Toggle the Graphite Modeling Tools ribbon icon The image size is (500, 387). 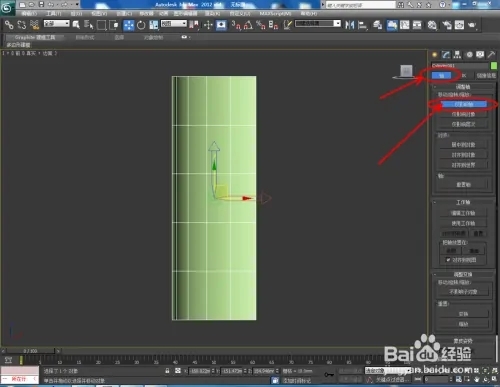point(392,25)
